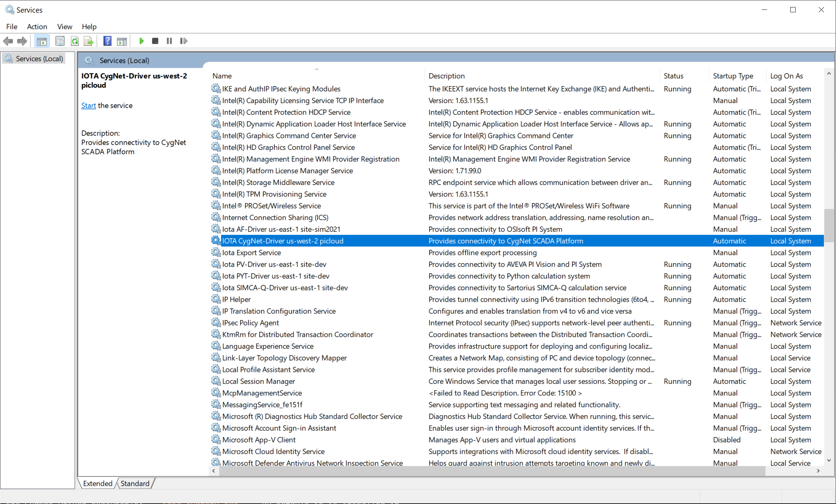Image resolution: width=836 pixels, height=504 pixels.
Task: Open the View menu
Action: [65, 26]
